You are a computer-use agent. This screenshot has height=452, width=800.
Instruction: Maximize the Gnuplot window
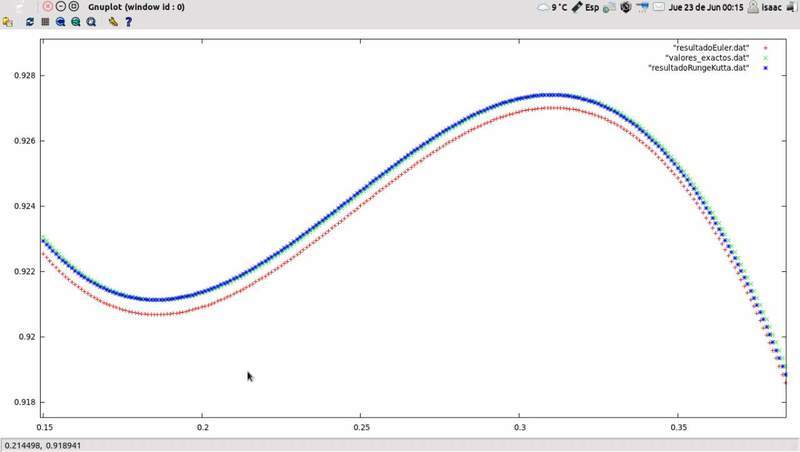(x=74, y=7)
